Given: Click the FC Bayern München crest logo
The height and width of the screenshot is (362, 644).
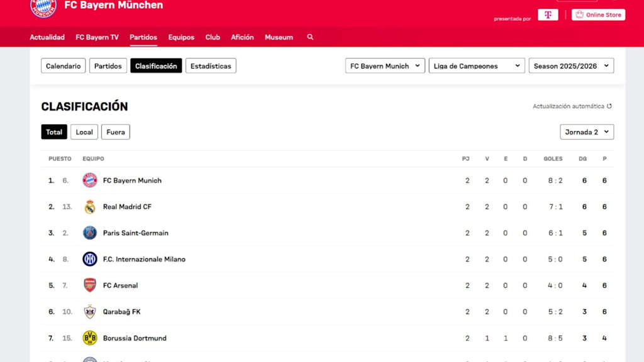Looking at the screenshot, I should [43, 8].
